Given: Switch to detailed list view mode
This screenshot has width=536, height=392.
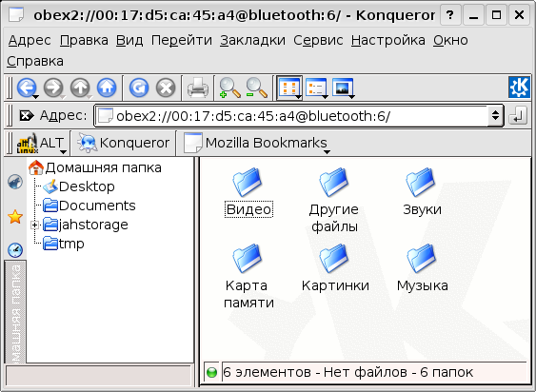Looking at the screenshot, I should 316,88.
